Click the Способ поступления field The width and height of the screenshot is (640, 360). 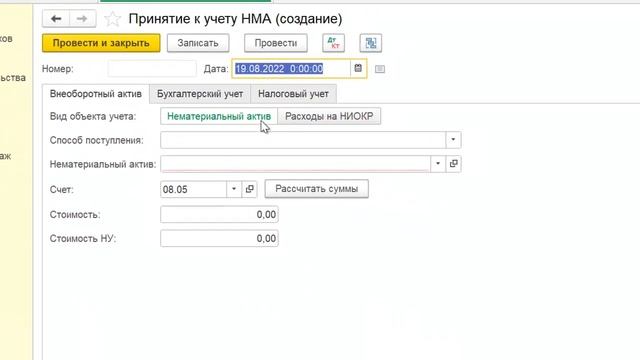pos(303,140)
